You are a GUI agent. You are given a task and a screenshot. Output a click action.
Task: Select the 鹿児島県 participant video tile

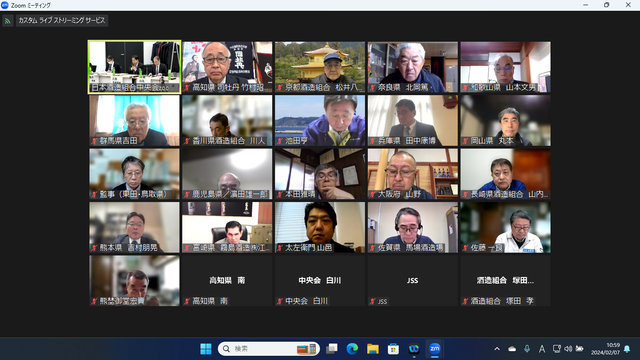point(227,174)
